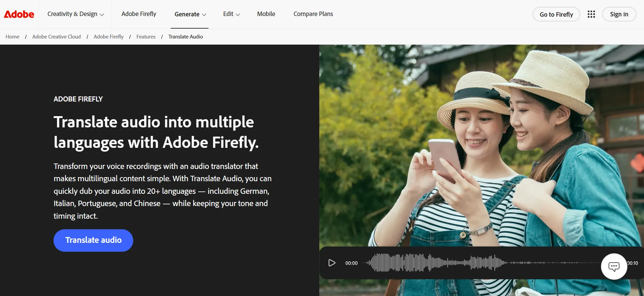Open the Compare Plans nav item

pos(313,14)
